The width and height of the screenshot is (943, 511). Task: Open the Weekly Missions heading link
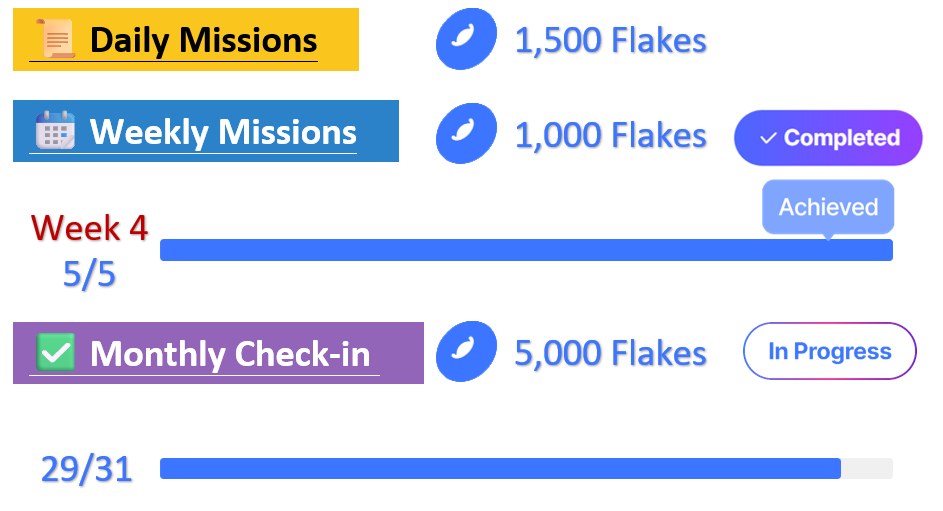pos(223,132)
